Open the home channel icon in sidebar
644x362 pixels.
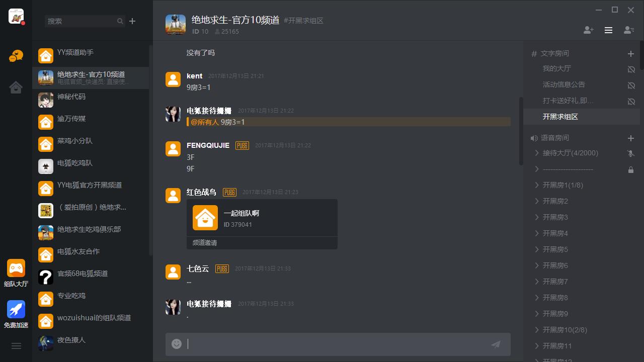click(16, 87)
